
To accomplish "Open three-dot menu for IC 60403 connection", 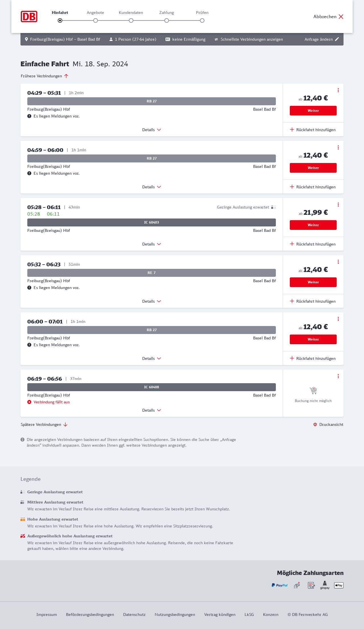I will pos(338,205).
